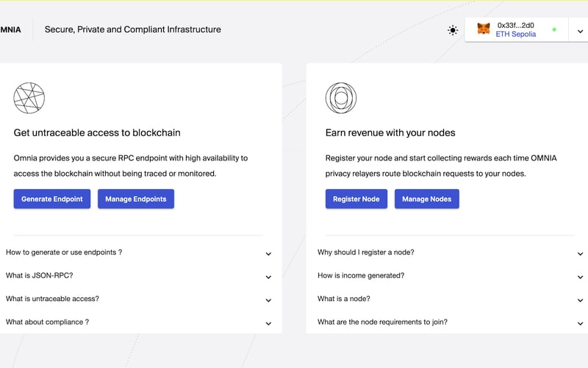Click the concentric rings icon above Earn revenue
This screenshot has height=368, width=588.
341,98
